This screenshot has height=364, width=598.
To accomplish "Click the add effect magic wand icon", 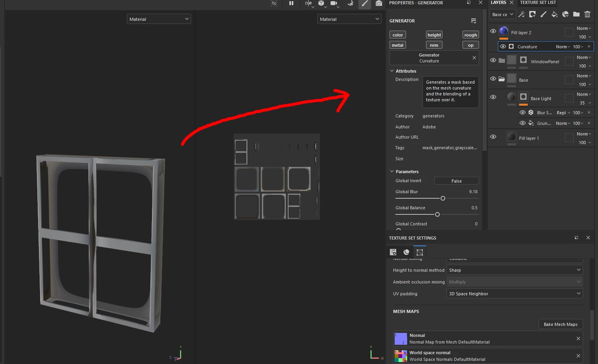I will click(x=521, y=14).
